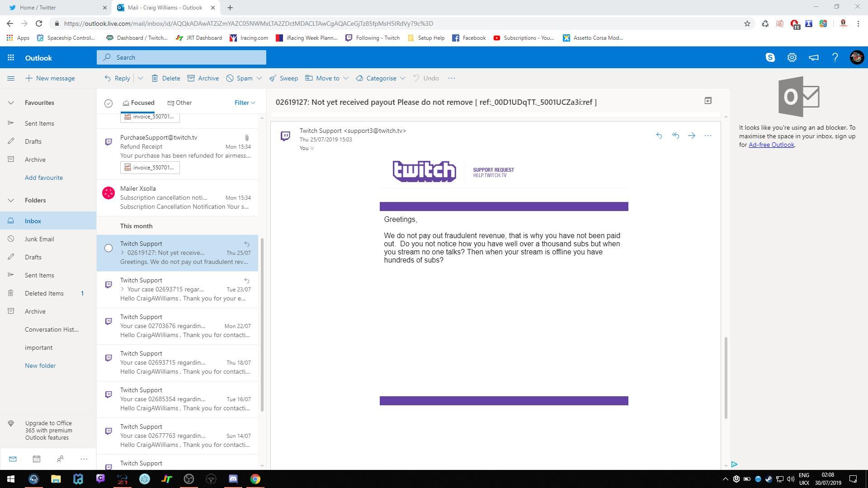Reload the browser page
The height and width of the screenshot is (488, 868).
tap(39, 23)
